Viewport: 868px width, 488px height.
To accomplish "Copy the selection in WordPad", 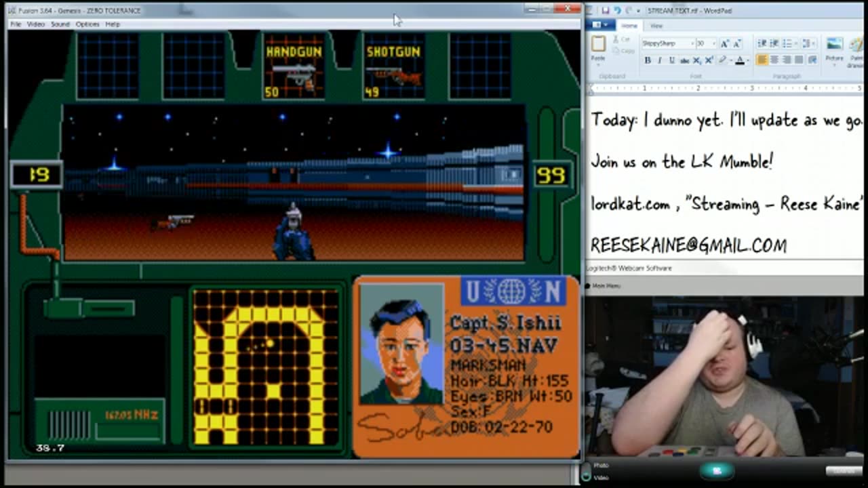I will 625,51.
